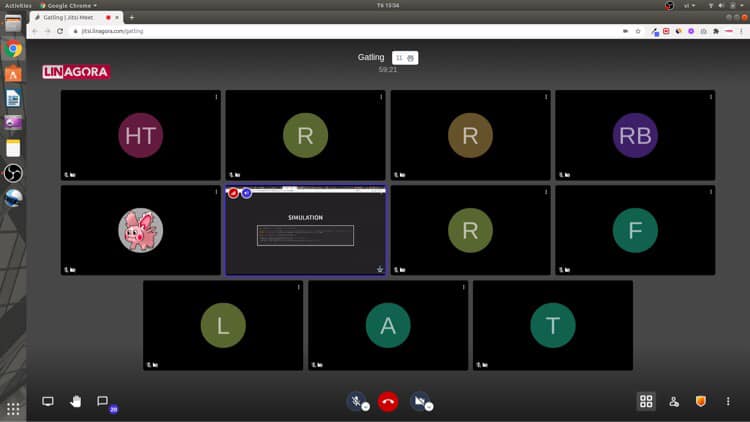Turn the camera on

[419, 401]
